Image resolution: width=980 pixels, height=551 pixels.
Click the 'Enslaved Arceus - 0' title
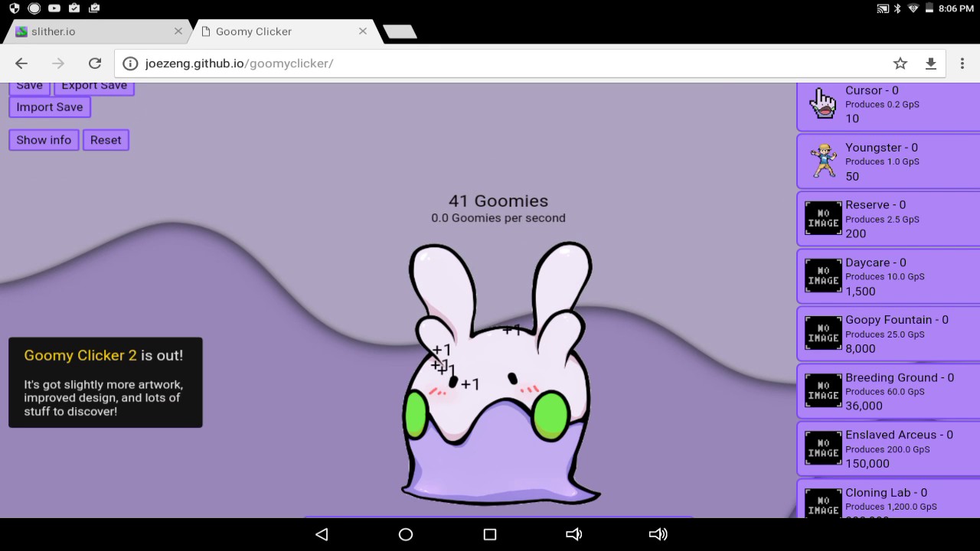899,435
